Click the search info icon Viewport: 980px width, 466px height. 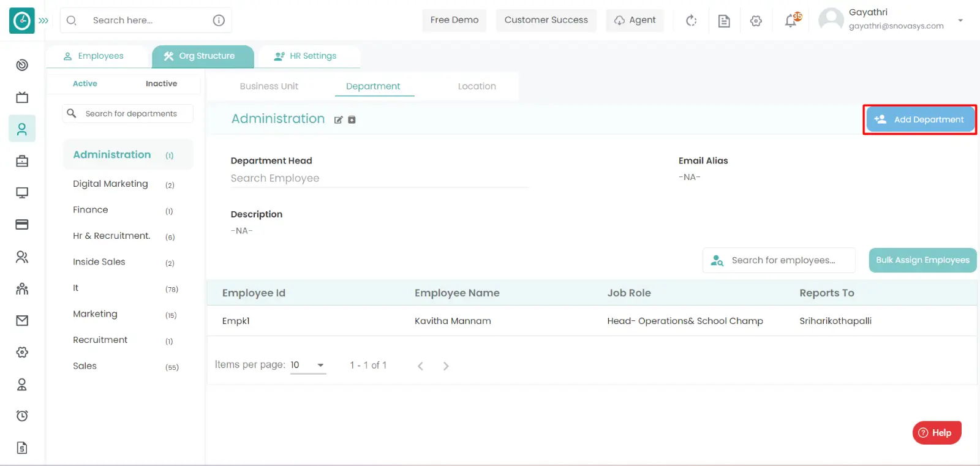point(219,20)
